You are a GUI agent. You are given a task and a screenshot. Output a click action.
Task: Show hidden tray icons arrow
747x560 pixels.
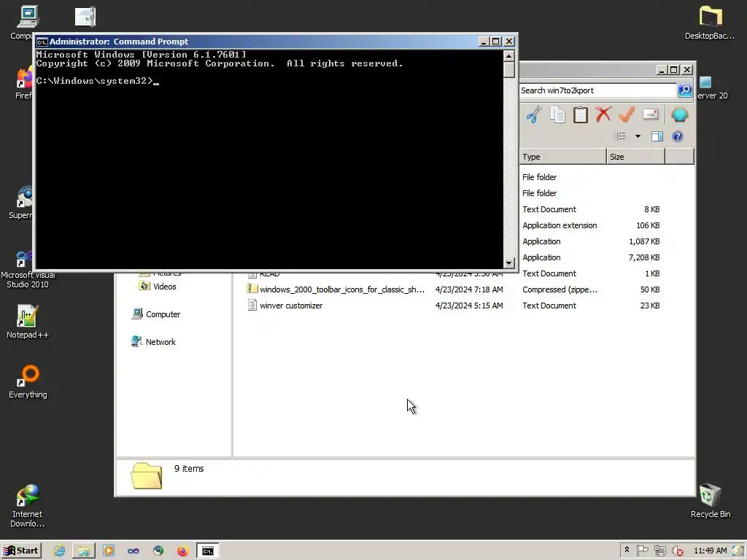[x=627, y=550]
